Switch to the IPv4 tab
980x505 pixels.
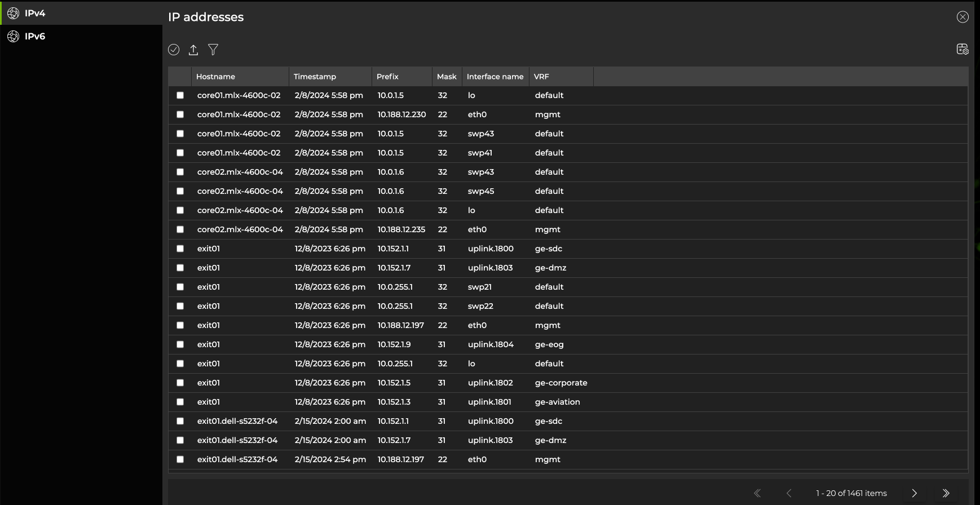[35, 13]
